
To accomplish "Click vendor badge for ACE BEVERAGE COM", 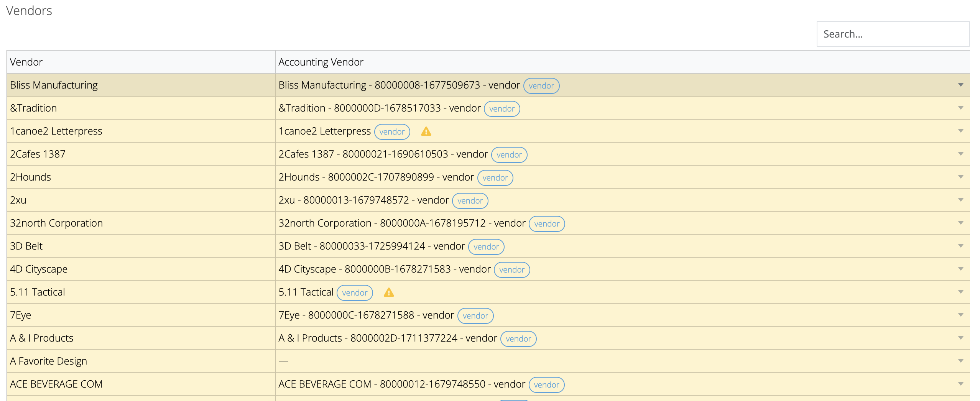I will (x=546, y=385).
